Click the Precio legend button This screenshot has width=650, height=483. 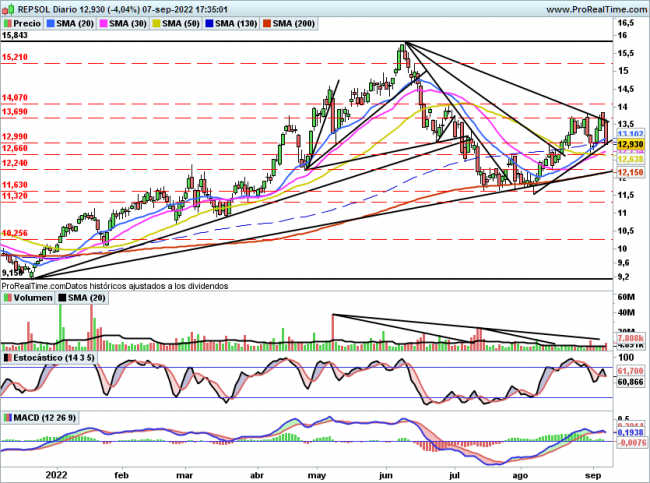22,24
